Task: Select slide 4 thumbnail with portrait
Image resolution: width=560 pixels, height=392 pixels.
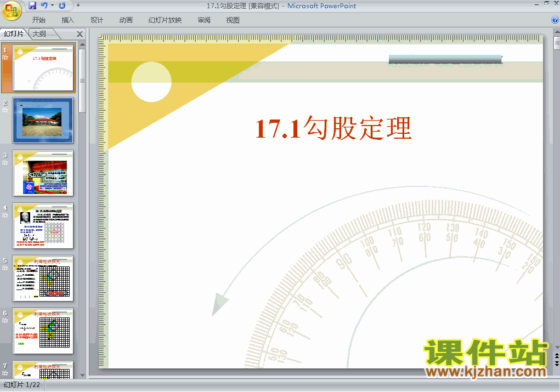Action: point(43,226)
